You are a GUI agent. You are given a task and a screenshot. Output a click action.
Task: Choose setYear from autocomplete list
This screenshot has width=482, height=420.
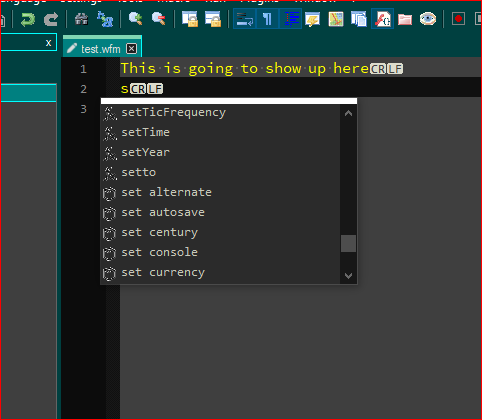coord(220,152)
